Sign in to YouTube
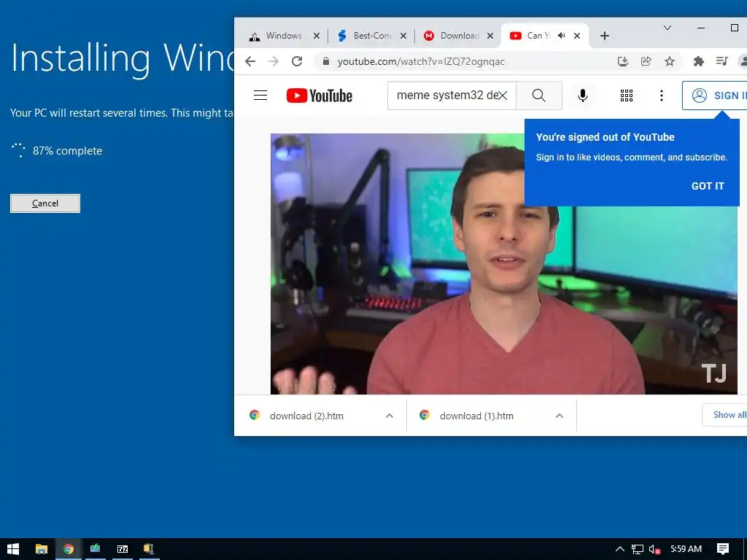 [x=715, y=96]
